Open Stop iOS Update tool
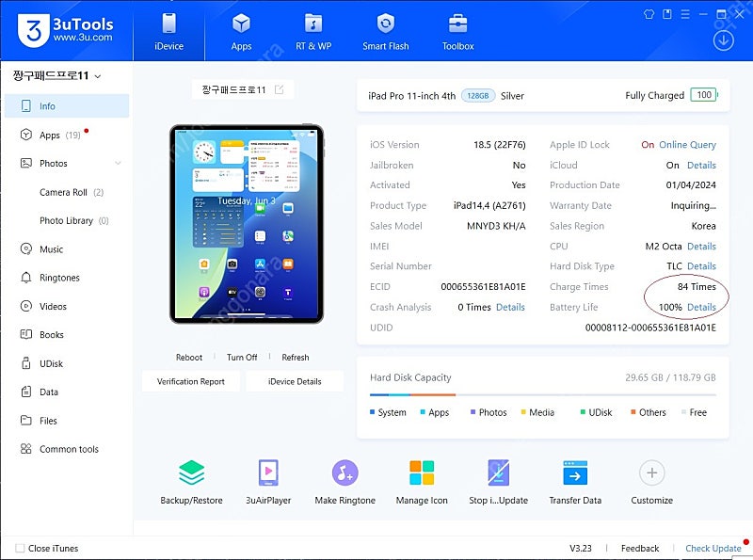This screenshot has height=560, width=753. tap(498, 482)
